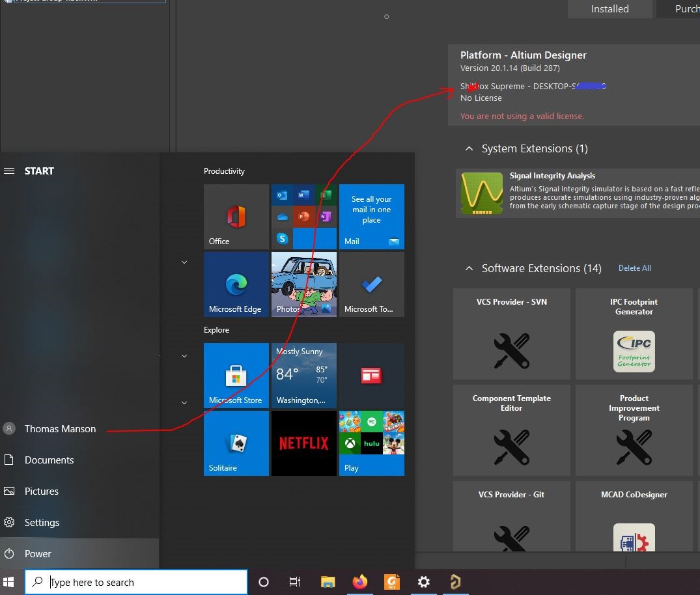Switch to Altium Designer on taskbar

tap(455, 582)
